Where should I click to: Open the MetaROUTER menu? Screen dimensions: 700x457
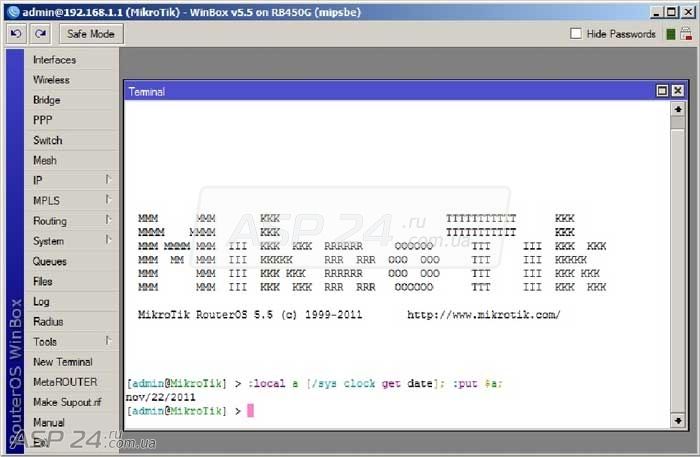[x=71, y=382]
